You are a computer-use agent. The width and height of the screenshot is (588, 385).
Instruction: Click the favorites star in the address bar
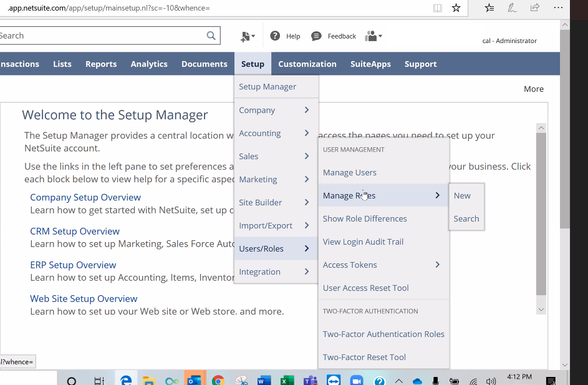(456, 8)
